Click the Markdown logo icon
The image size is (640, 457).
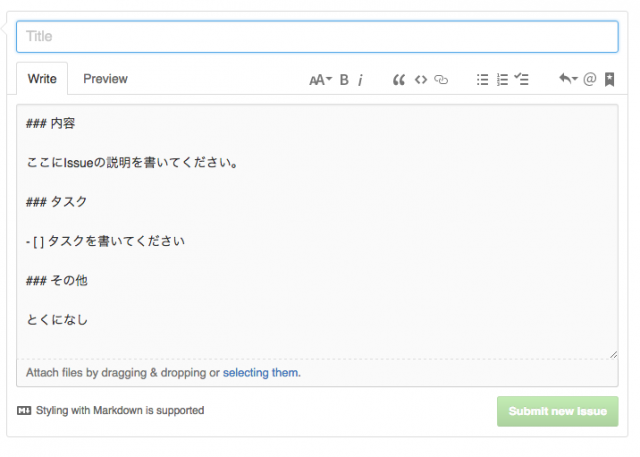pyautogui.click(x=24, y=410)
